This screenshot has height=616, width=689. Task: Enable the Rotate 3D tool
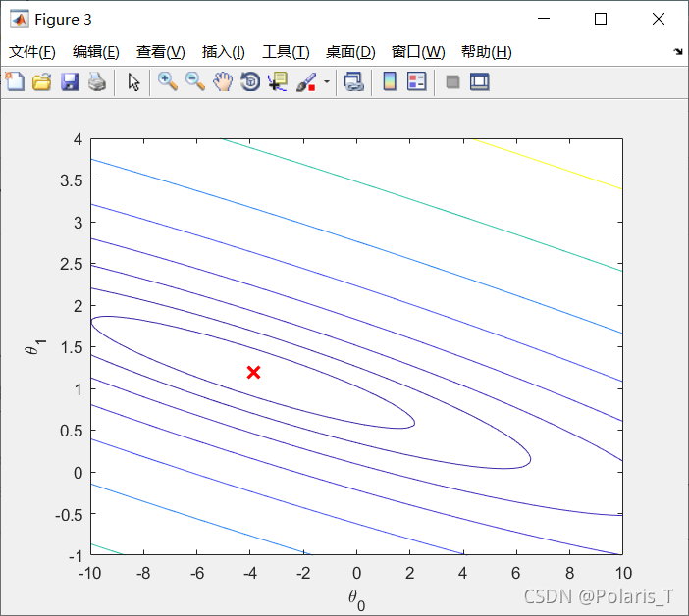point(250,81)
